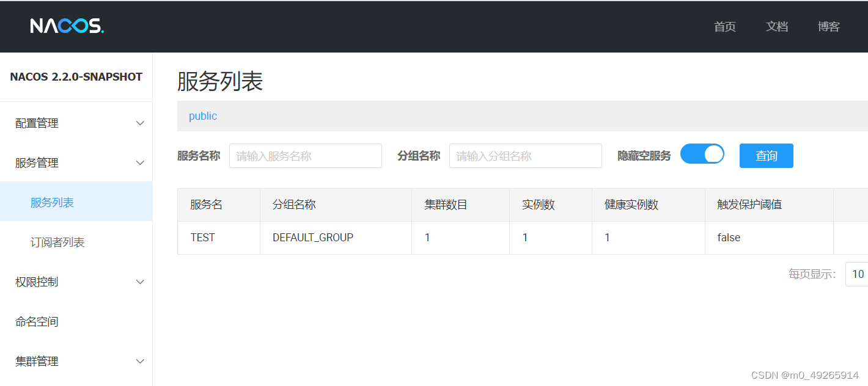Go to NACOS 2.2.0-SNAPSHOT version header
Screen dimensions: 868x386
tap(76, 76)
